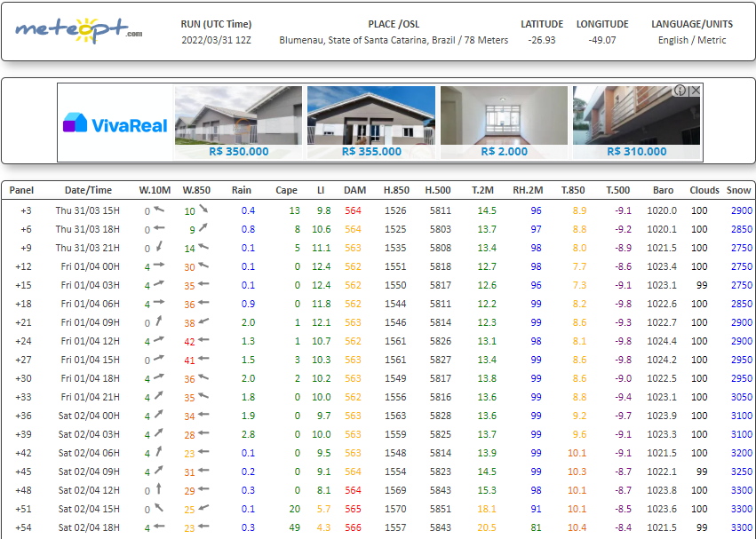756x539 pixels.
Task: Click the Snow column header
Action: coord(738,190)
